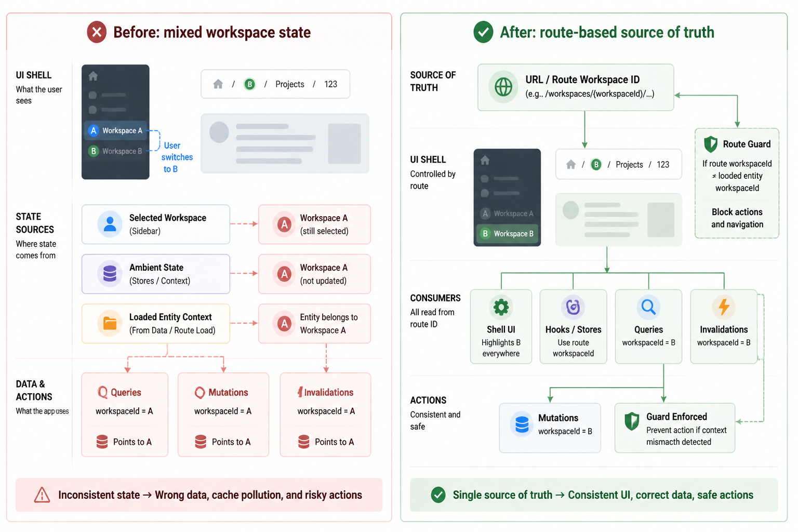Click the red X icon beside Before title
The height and width of the screenshot is (532, 798).
pos(97,32)
